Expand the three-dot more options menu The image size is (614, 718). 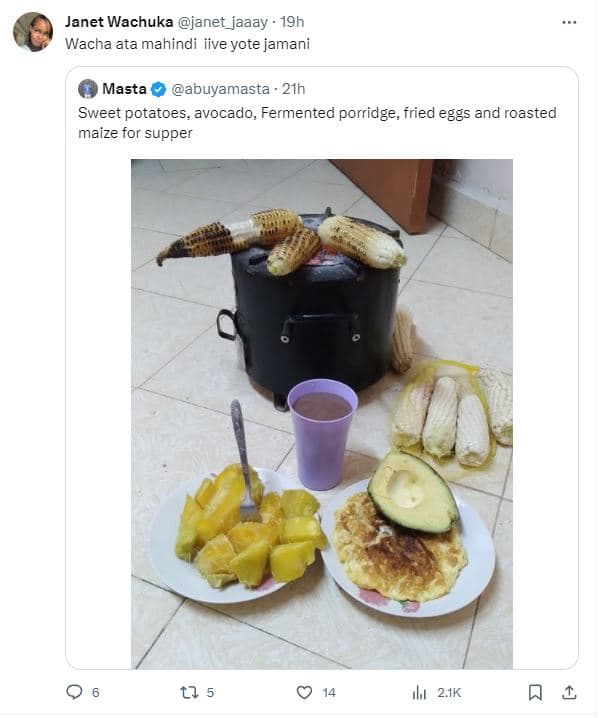pyautogui.click(x=569, y=21)
